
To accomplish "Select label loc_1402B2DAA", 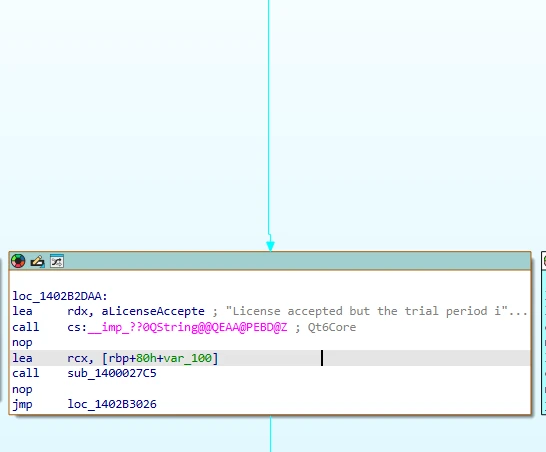I will pyautogui.click(x=60, y=296).
